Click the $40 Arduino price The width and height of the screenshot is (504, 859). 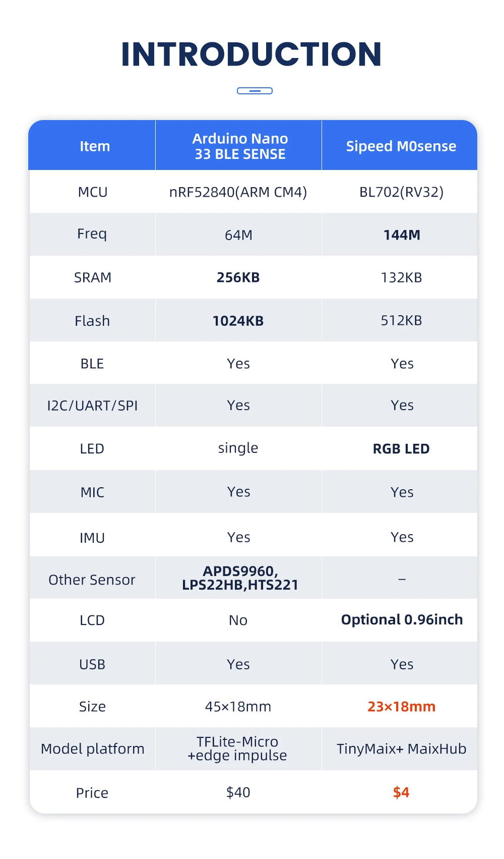(x=238, y=792)
